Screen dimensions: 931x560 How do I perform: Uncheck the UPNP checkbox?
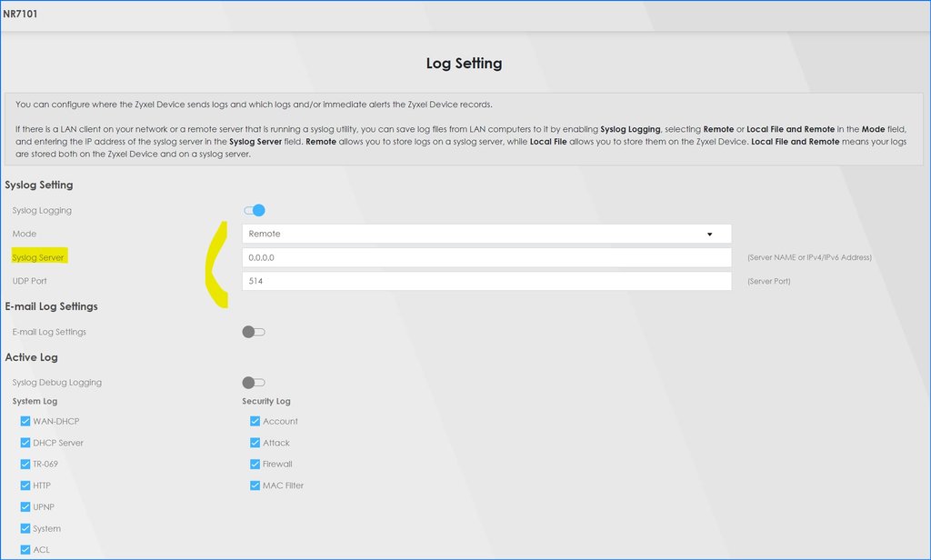click(x=25, y=506)
